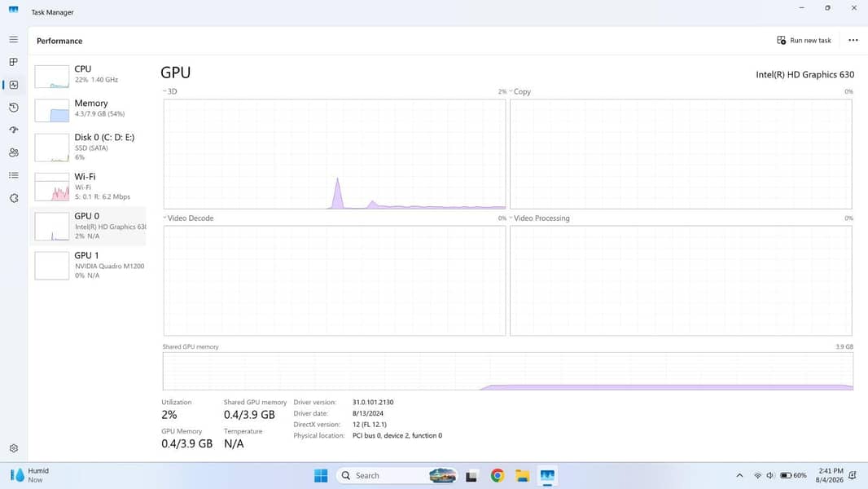Image resolution: width=868 pixels, height=489 pixels.
Task: Click the driver version 31.0.101.2130 value
Action: click(x=373, y=402)
